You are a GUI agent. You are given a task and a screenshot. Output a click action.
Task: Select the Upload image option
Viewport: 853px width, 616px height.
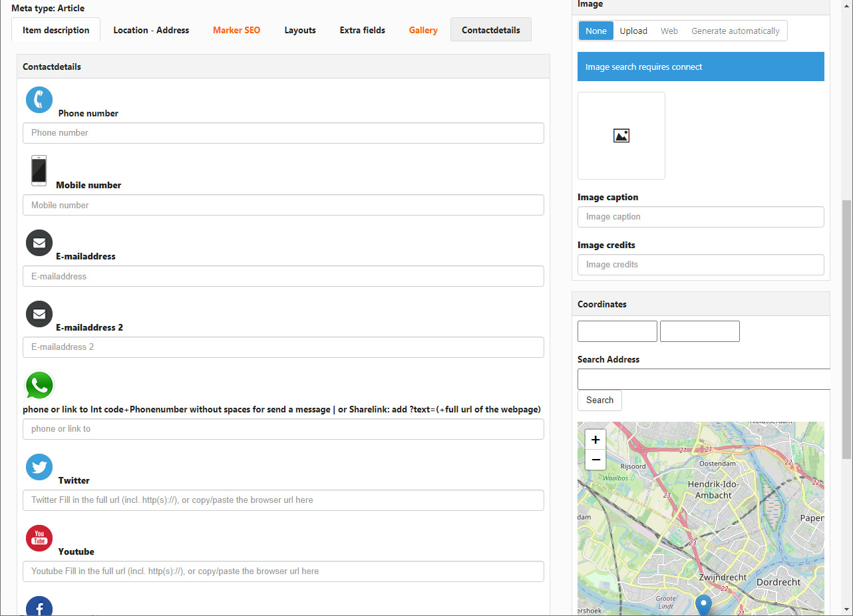(633, 31)
